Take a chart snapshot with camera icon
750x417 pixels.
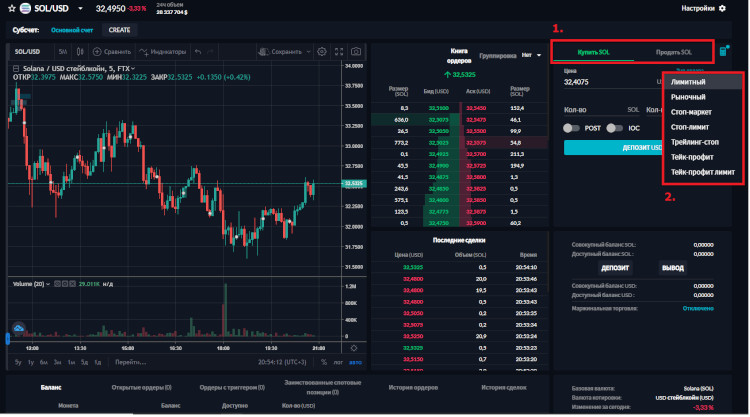point(355,51)
